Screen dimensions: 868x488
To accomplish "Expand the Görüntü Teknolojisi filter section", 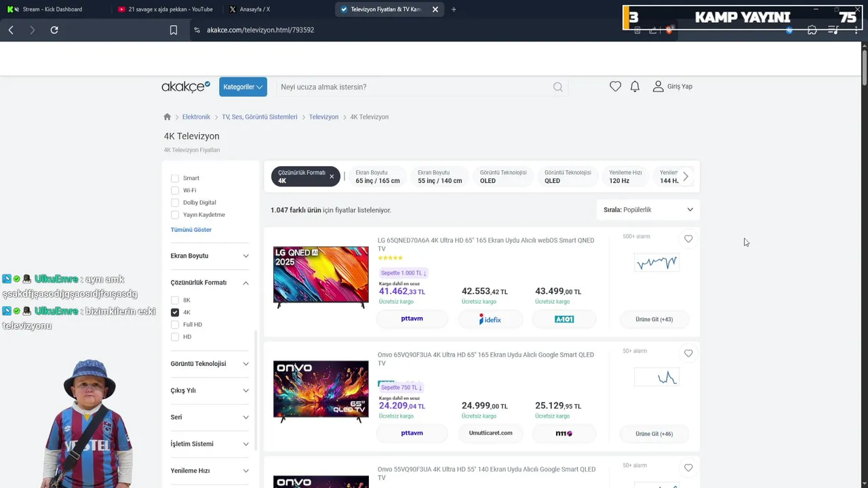I will pyautogui.click(x=210, y=364).
